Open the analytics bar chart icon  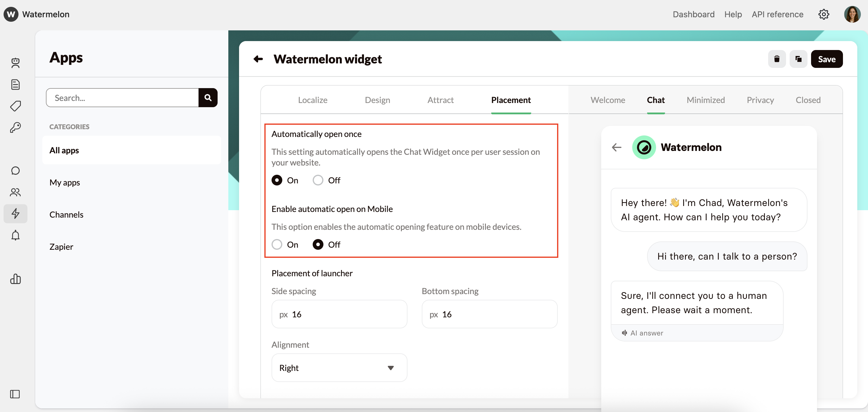tap(15, 279)
